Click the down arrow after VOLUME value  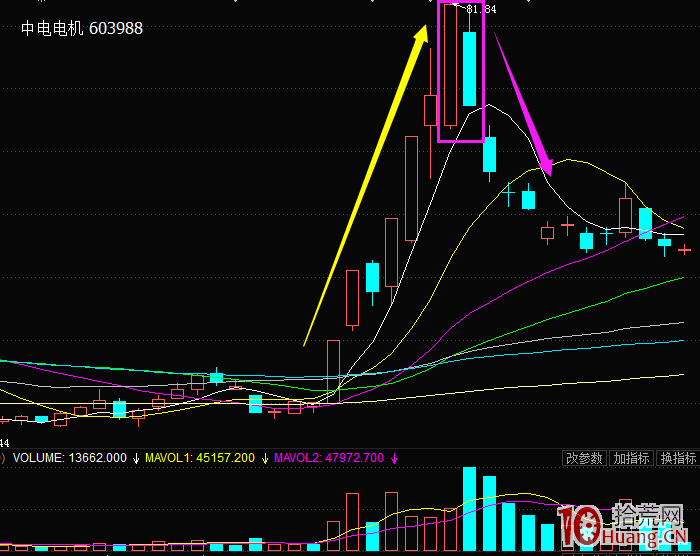[x=136, y=458]
